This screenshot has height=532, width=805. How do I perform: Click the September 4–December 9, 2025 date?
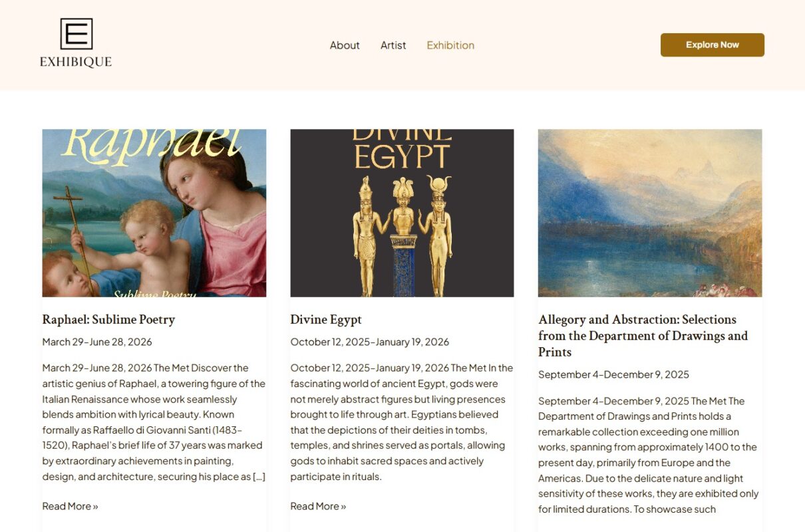click(x=613, y=374)
